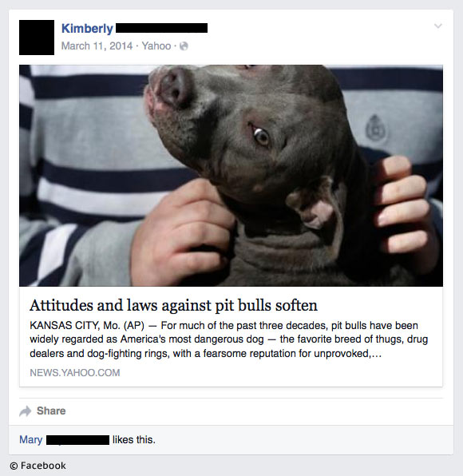463x476 pixels.
Task: Click the public globe privacy icon
Action: click(184, 46)
